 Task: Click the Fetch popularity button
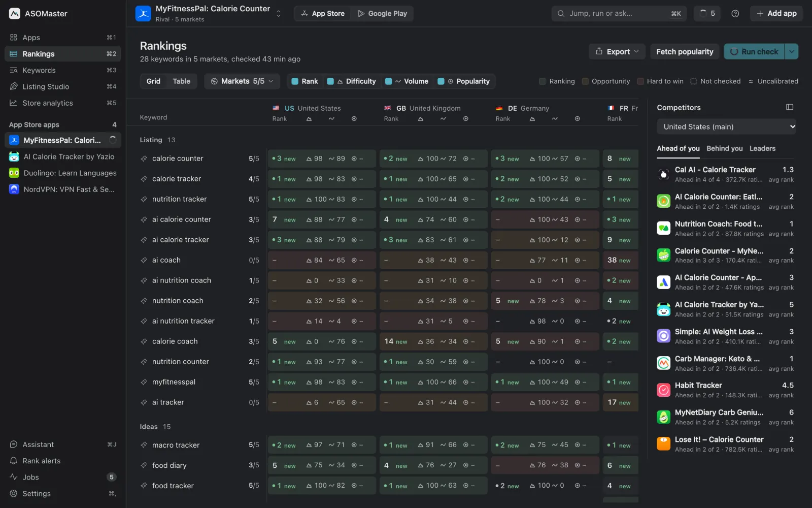(x=685, y=51)
